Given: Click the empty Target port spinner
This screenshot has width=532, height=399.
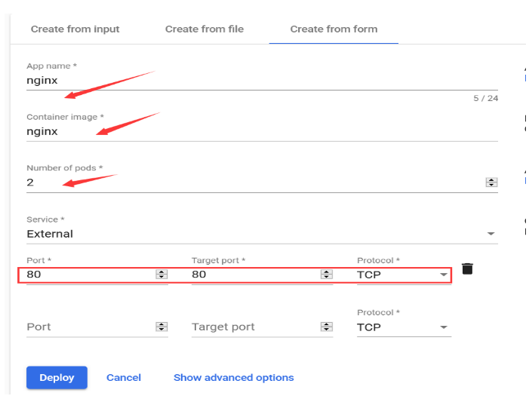Looking at the screenshot, I should tap(326, 327).
